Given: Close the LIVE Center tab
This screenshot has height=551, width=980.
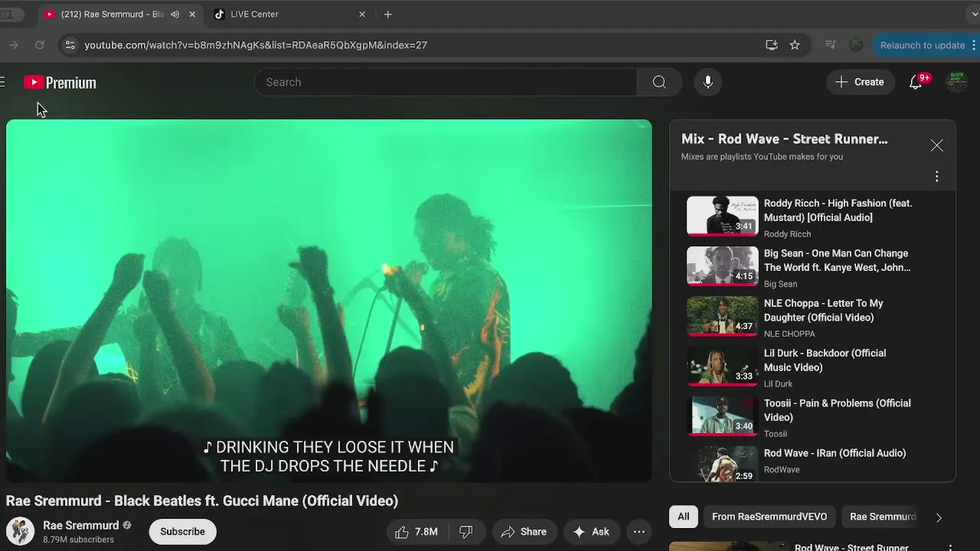Looking at the screenshot, I should [x=362, y=14].
